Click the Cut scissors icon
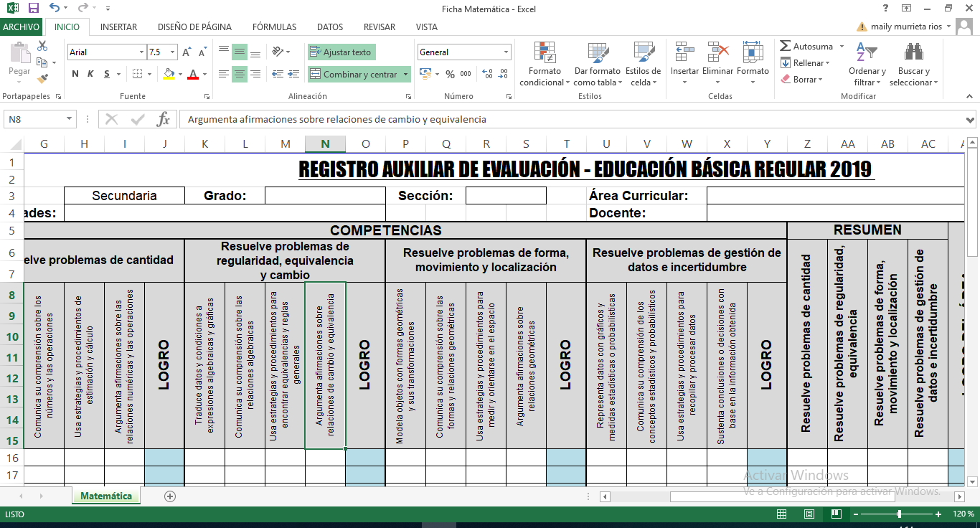 42,46
